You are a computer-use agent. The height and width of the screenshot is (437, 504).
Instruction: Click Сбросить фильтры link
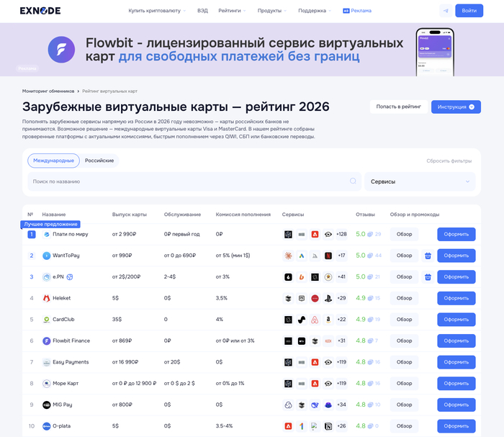(x=449, y=161)
